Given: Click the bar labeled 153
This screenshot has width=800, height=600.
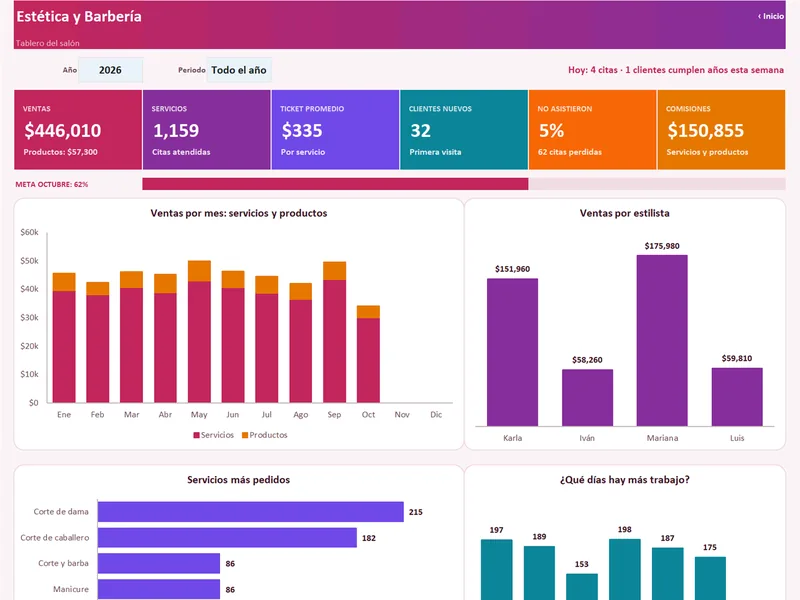Looking at the screenshot, I should click(x=582, y=587).
